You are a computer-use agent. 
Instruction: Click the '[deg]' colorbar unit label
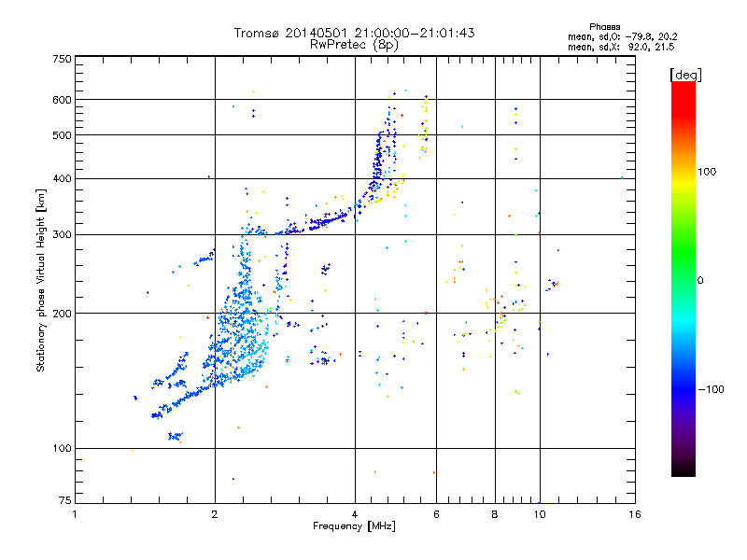pyautogui.click(x=685, y=75)
